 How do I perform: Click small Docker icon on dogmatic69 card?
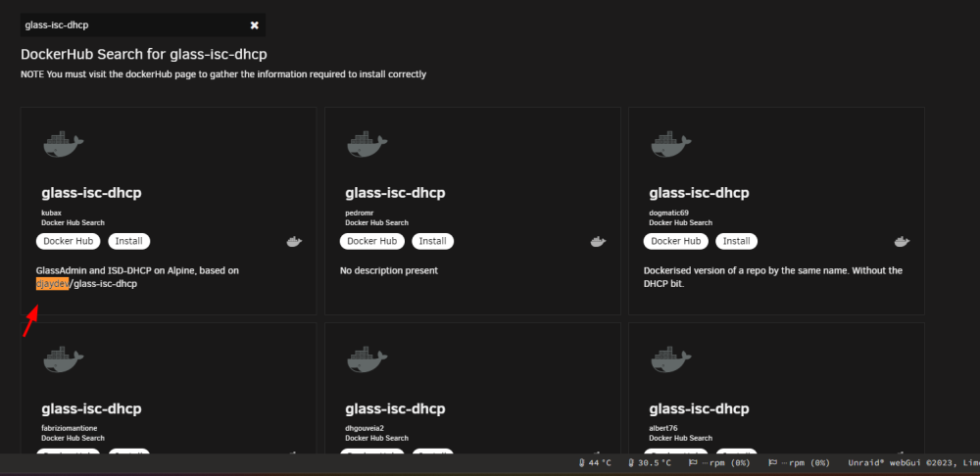coord(902,242)
